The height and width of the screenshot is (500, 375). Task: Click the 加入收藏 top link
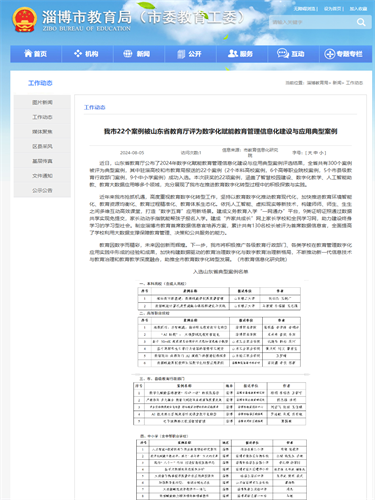[358, 9]
